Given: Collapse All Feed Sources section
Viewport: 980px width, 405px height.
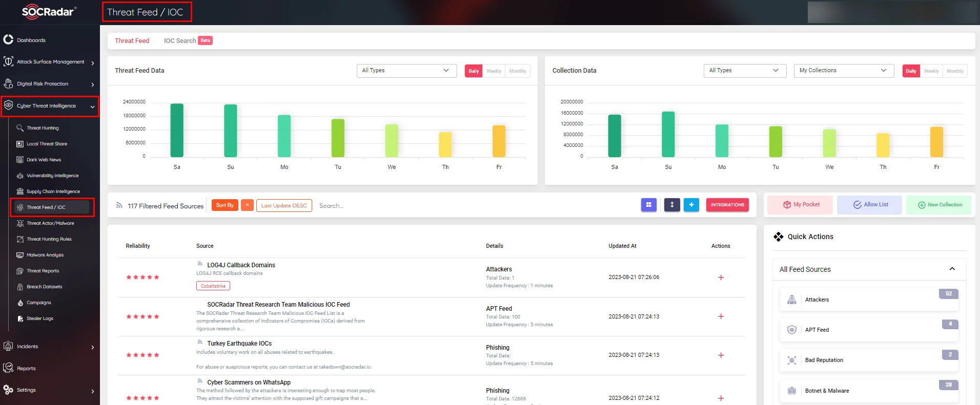Looking at the screenshot, I should tap(952, 269).
